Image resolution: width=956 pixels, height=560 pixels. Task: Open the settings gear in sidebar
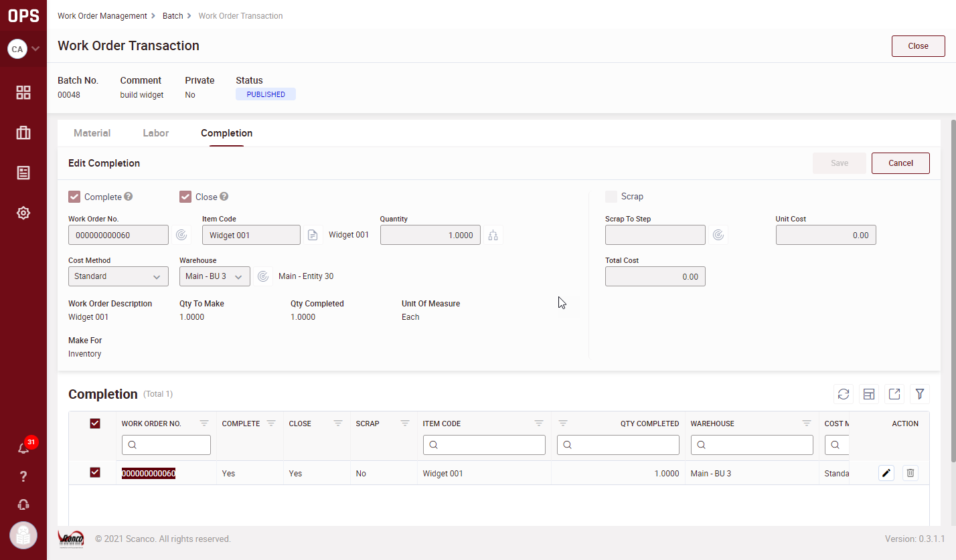[x=23, y=213]
